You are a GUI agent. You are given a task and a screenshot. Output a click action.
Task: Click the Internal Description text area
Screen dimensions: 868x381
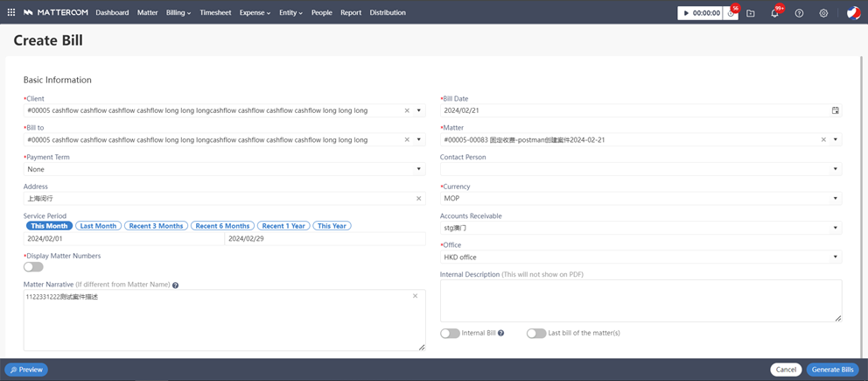click(x=640, y=300)
